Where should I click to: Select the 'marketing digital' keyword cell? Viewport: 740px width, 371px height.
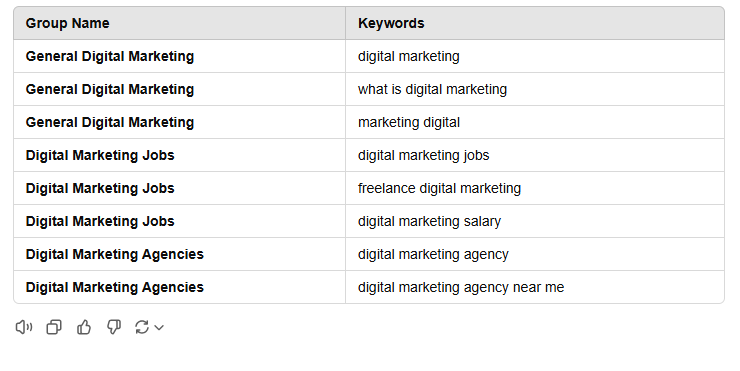point(535,122)
